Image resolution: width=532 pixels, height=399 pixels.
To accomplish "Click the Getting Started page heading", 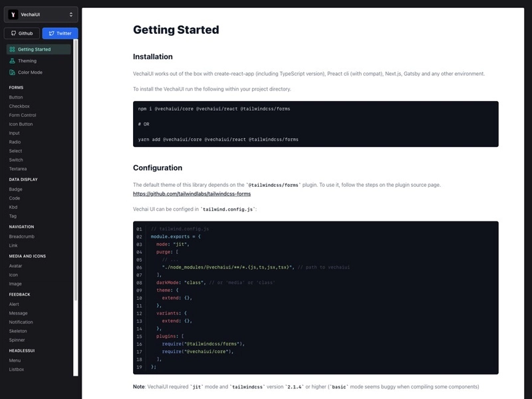I will [x=176, y=30].
